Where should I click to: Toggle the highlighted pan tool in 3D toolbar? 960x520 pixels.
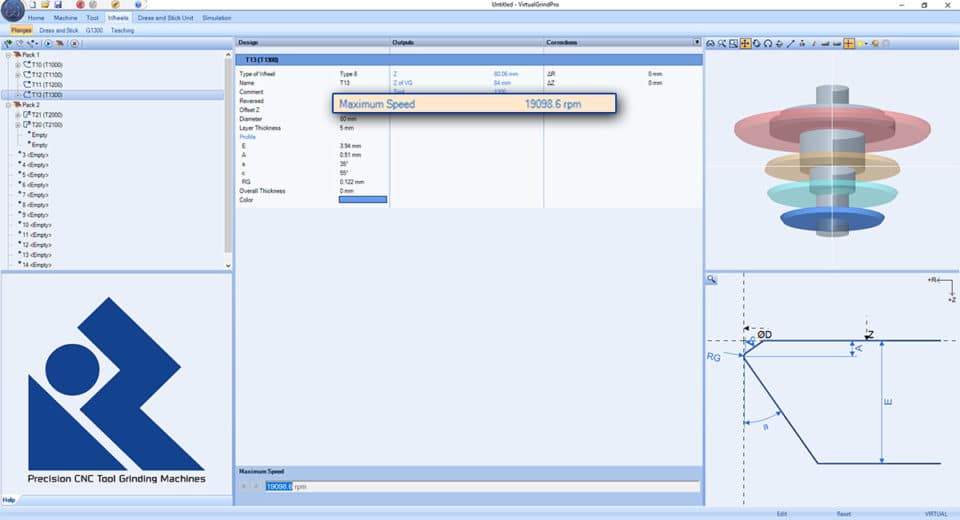coord(744,43)
